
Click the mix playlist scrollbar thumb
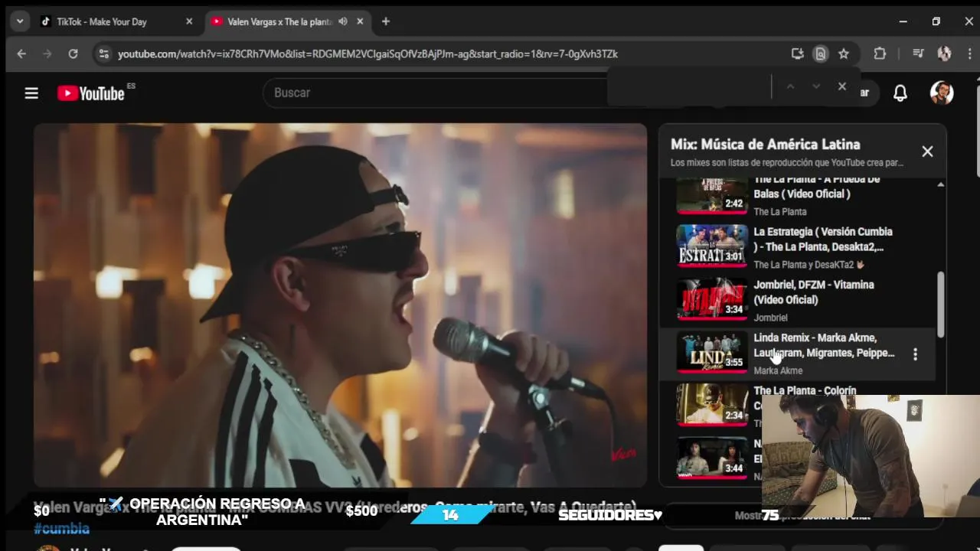[940, 305]
